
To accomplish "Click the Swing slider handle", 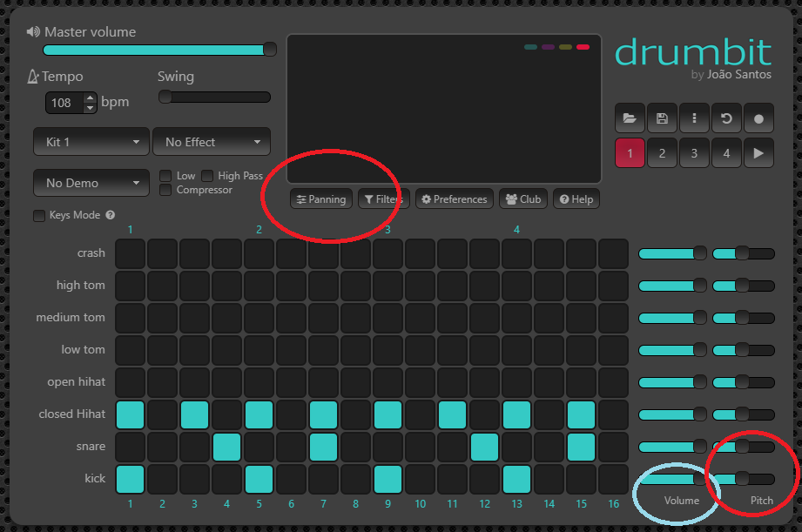I will pyautogui.click(x=165, y=97).
